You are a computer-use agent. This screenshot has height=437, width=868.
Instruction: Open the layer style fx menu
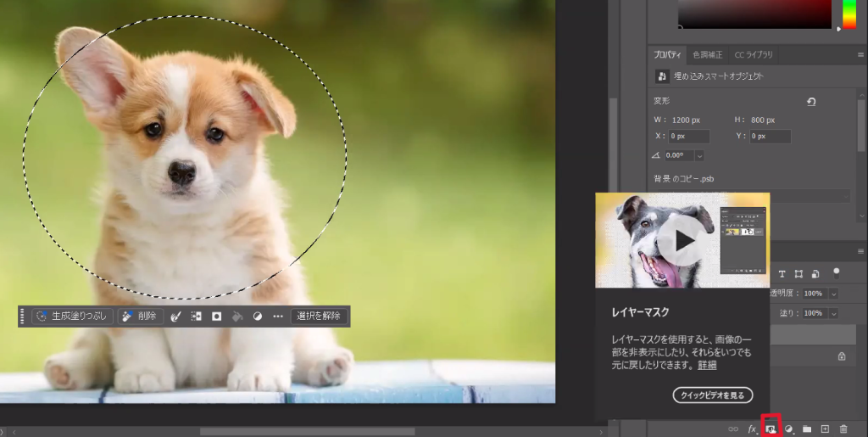click(752, 429)
